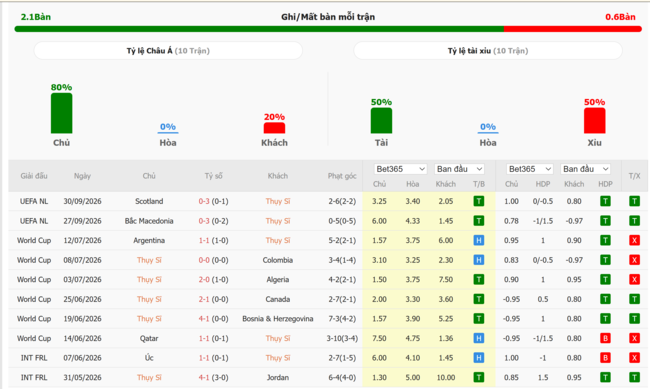The height and width of the screenshot is (389, 650).
Task: Click UEFA NL league label for 27/09/2026
Action: 34,221
